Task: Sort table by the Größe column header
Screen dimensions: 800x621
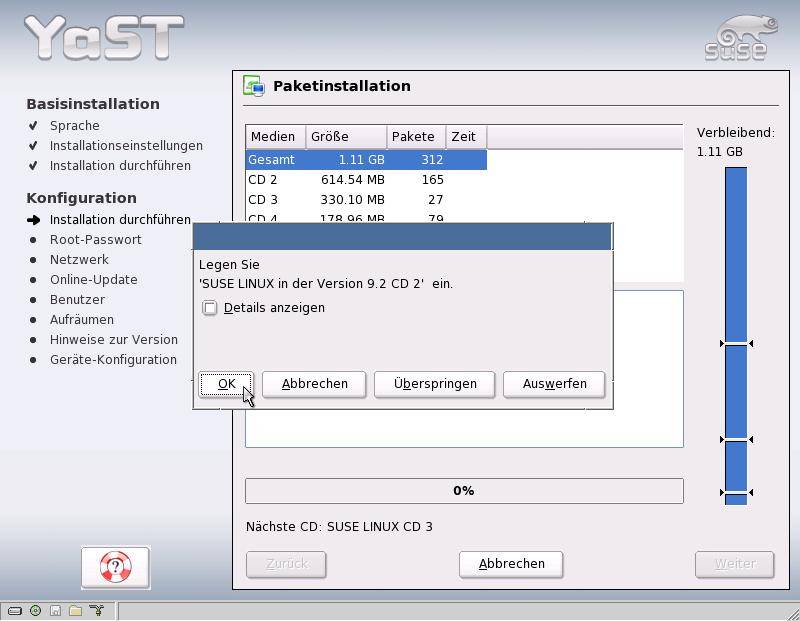Action: 346,137
